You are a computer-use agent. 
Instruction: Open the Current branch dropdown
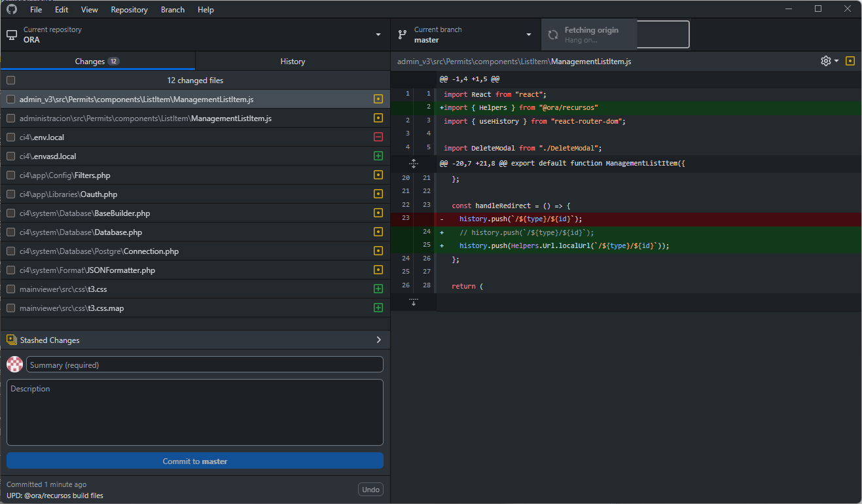(x=466, y=35)
